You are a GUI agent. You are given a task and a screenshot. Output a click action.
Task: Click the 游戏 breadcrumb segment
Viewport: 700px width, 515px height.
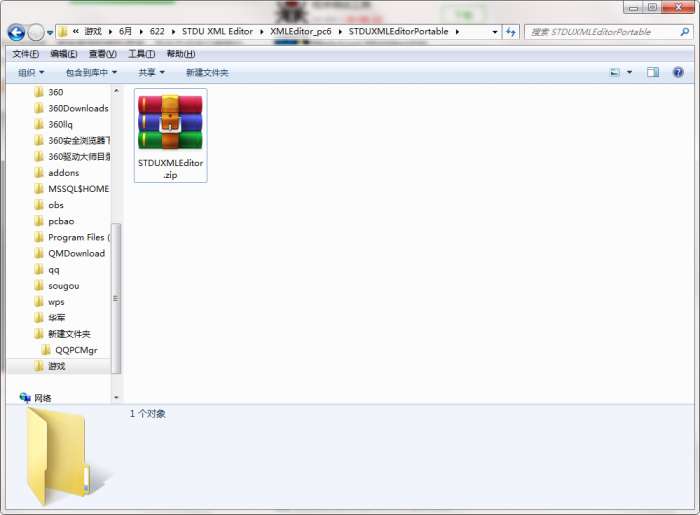pos(93,31)
